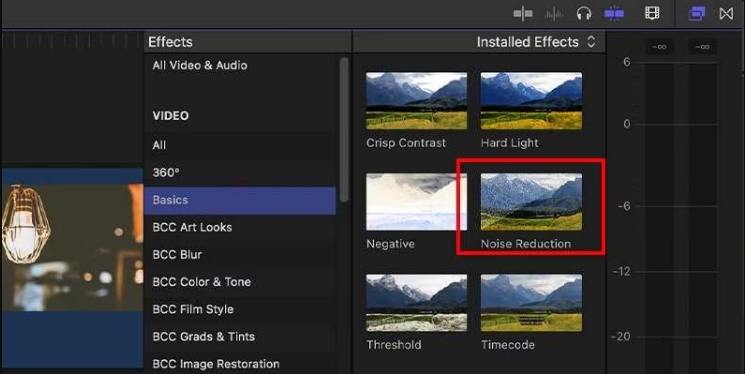Select the All video category
The image size is (745, 374).
pyautogui.click(x=240, y=145)
